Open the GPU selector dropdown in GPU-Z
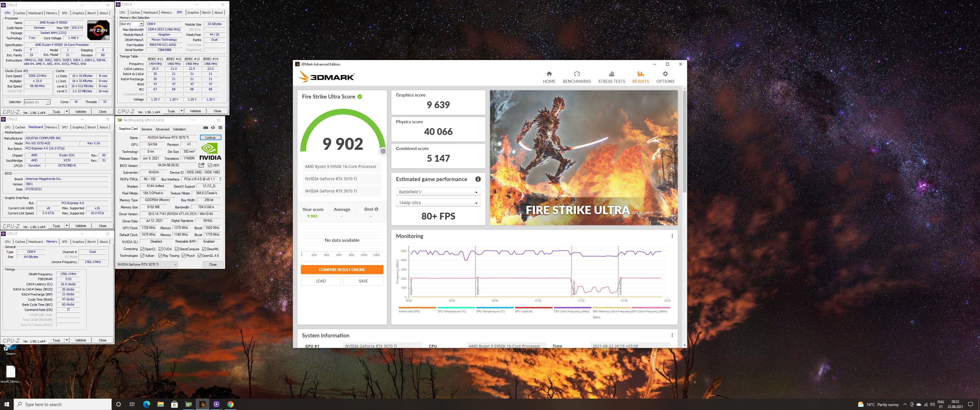 pos(147,264)
